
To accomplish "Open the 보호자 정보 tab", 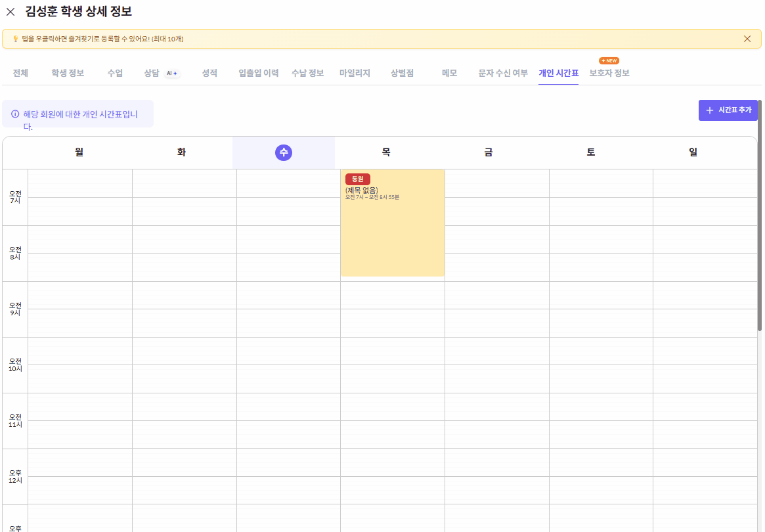I will (609, 73).
